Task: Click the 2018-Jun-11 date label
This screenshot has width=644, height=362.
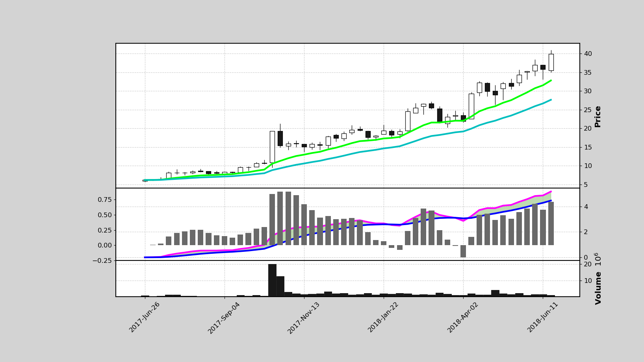Action: [x=543, y=317]
